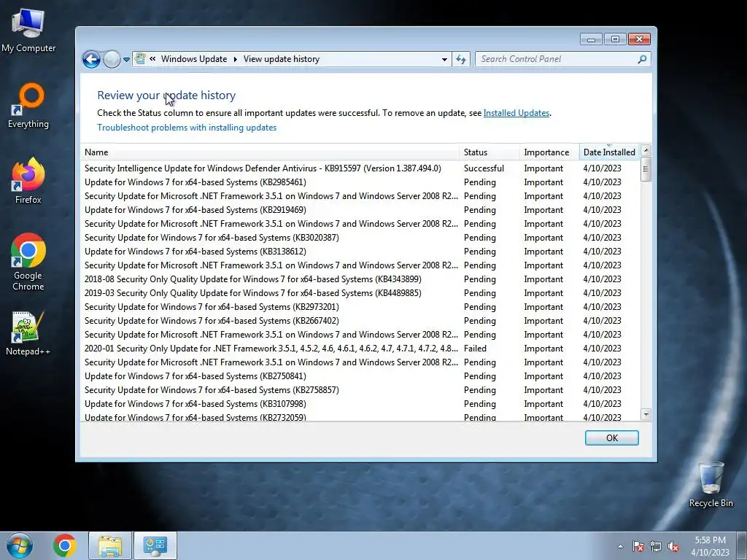Image resolution: width=747 pixels, height=560 pixels.
Task: Sort list by the Importance column header
Action: [x=549, y=152]
